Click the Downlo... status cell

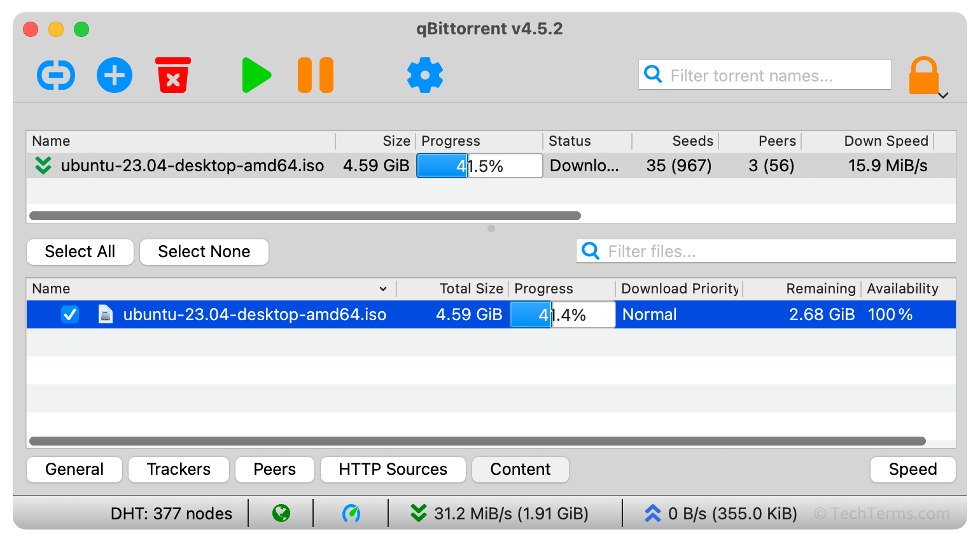click(584, 165)
